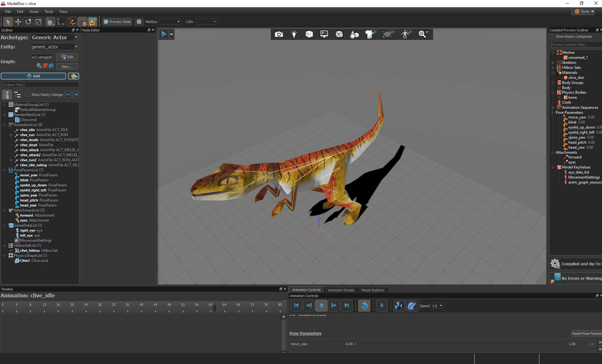This screenshot has height=364, width=602.
Task: Click the timeline scrubber handle near frame 60
Action: point(214,308)
